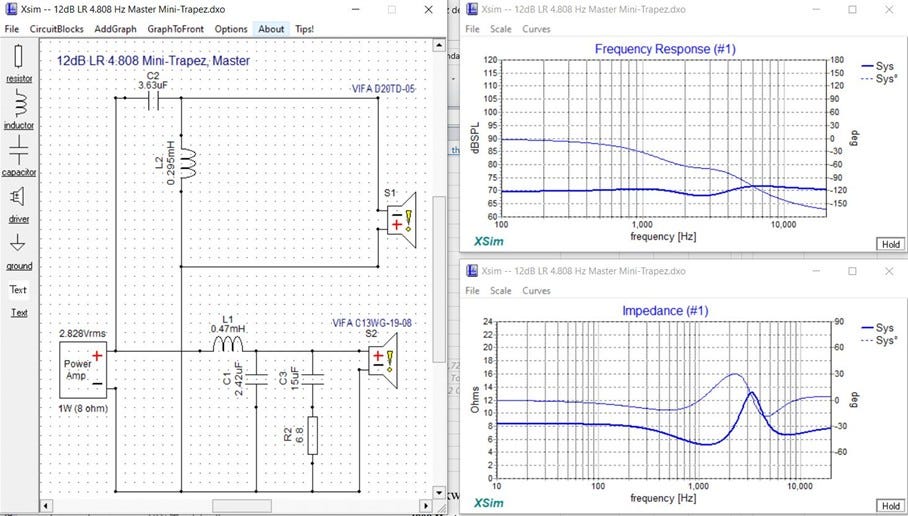Maximize the Frequency Response window

(x=852, y=10)
